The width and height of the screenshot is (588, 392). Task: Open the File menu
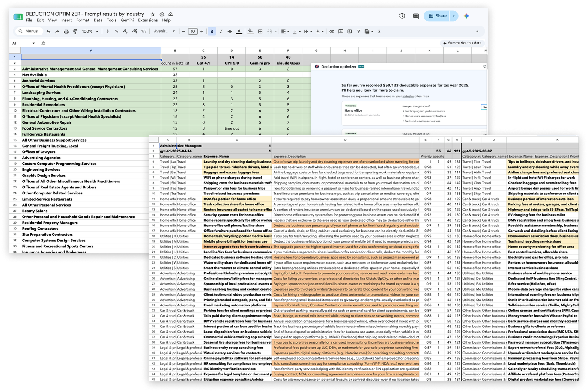tap(29, 20)
